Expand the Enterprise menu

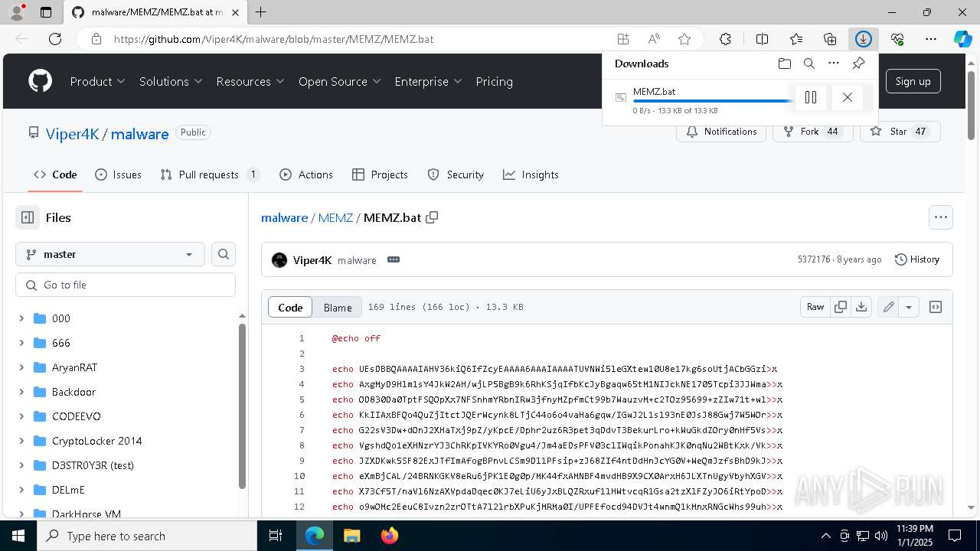point(428,81)
